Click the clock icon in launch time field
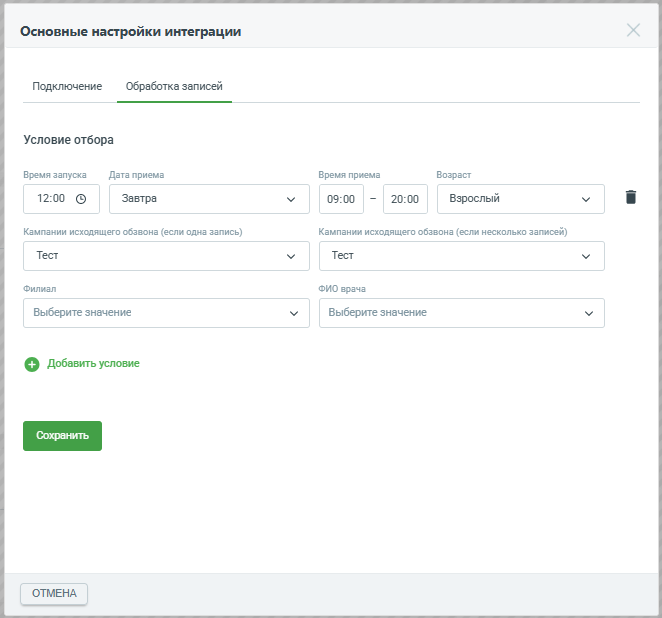This screenshot has height=618, width=662. click(x=81, y=199)
